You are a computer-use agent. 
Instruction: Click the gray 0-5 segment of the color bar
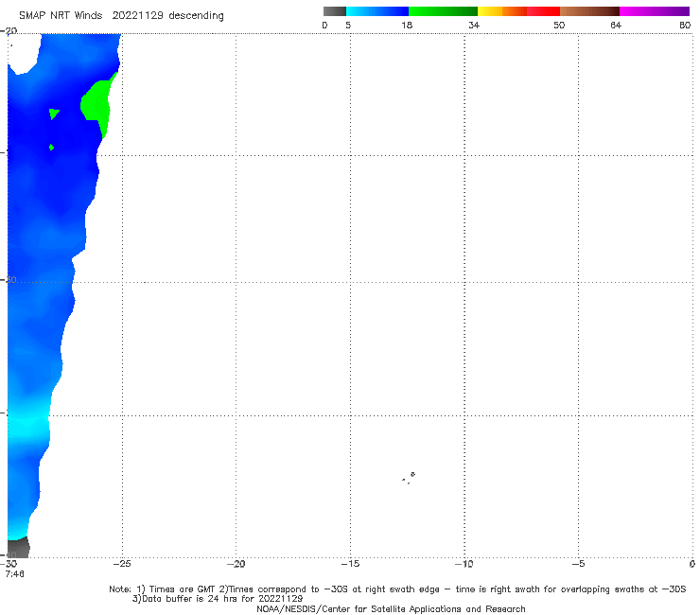tap(334, 11)
